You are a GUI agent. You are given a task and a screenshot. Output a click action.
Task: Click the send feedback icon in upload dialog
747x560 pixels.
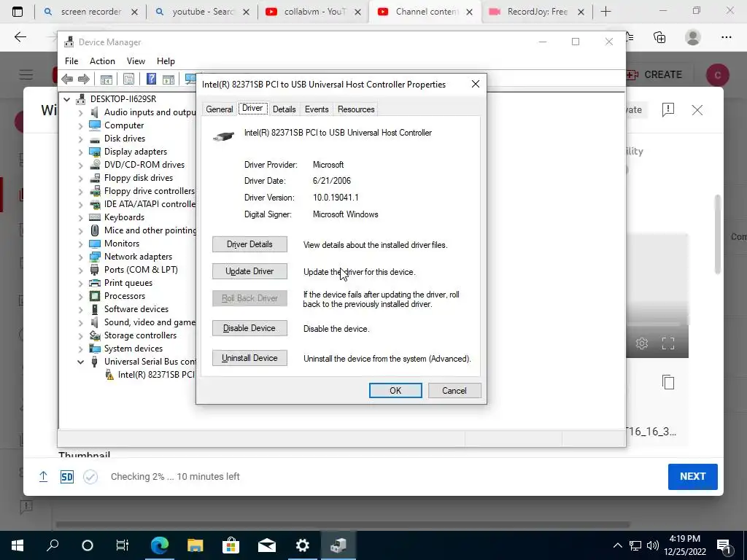coord(668,110)
